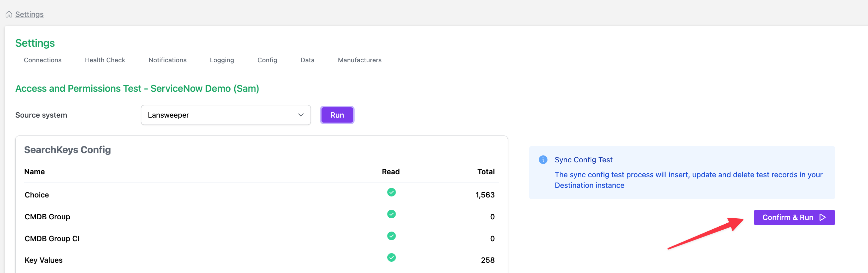Screen dimensions: 868x273
Task: Click the CMDB Group read check icon
Action: point(391,214)
